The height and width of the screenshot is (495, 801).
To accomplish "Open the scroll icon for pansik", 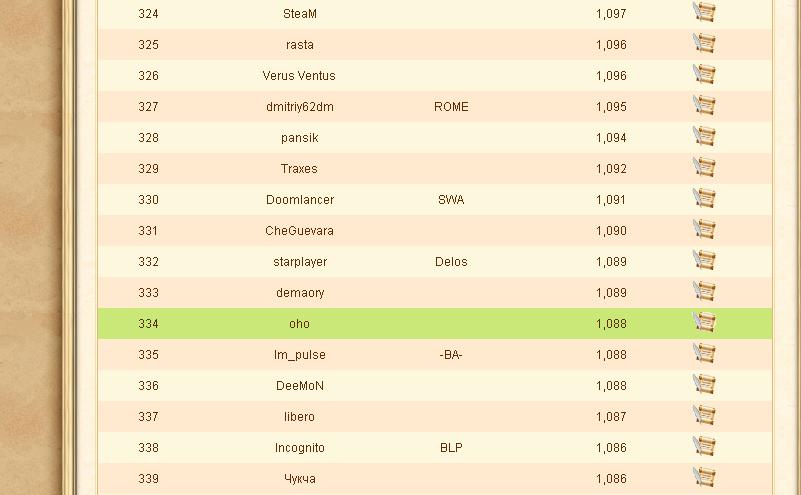I will [x=704, y=136].
